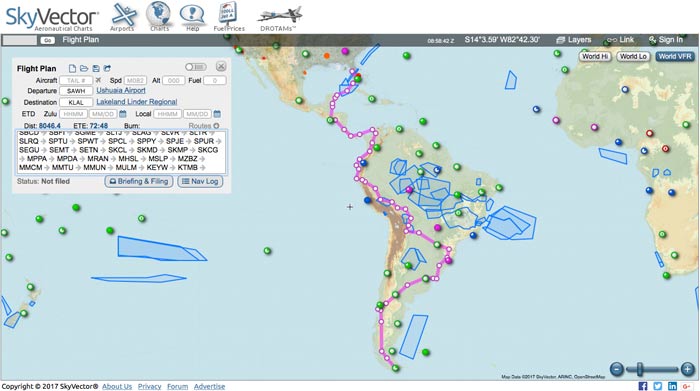Click the map zoom slider handle
This screenshot has height=391, width=700.
pos(640,369)
